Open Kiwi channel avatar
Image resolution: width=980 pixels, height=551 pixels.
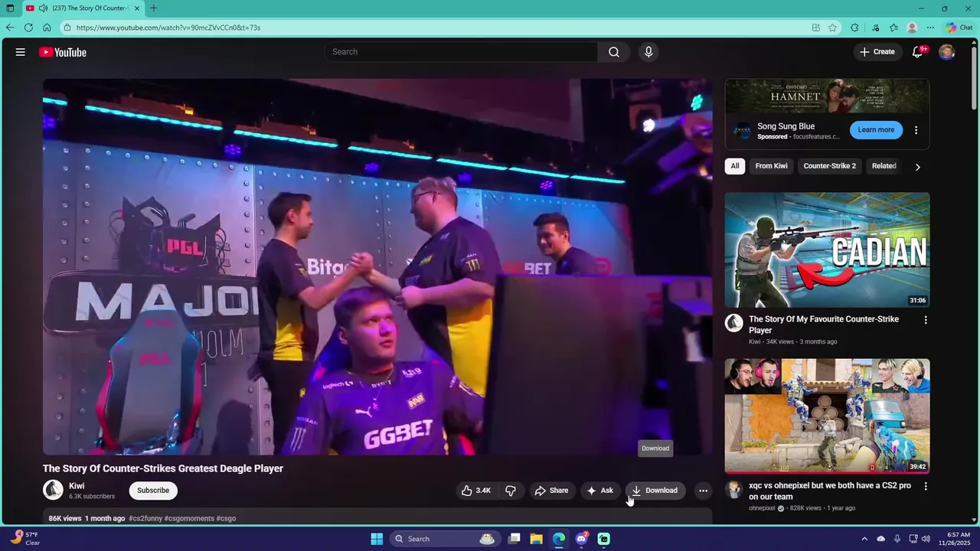click(53, 490)
